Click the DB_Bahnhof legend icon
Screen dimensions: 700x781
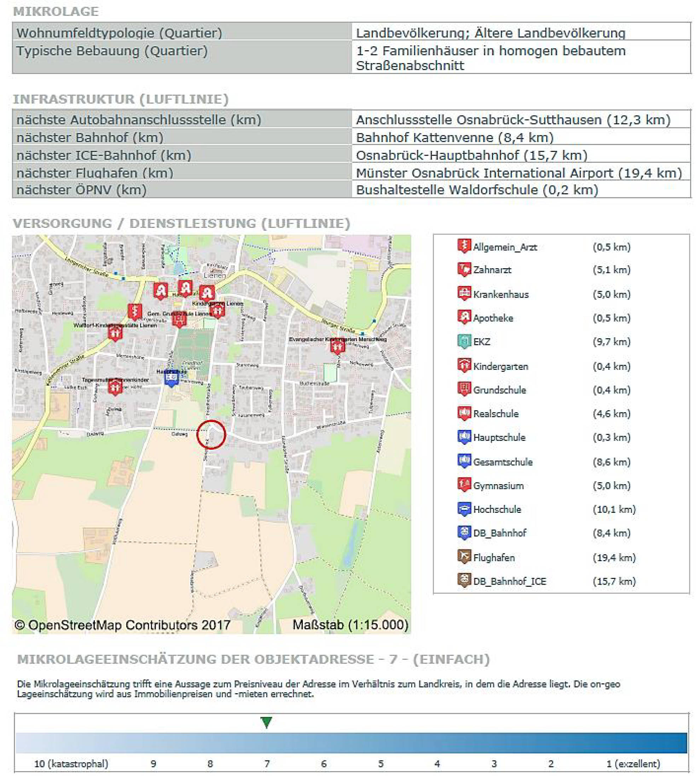464,533
